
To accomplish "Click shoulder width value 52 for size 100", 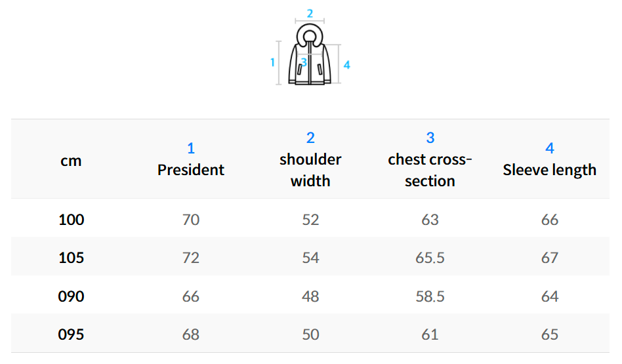I will tap(310, 219).
